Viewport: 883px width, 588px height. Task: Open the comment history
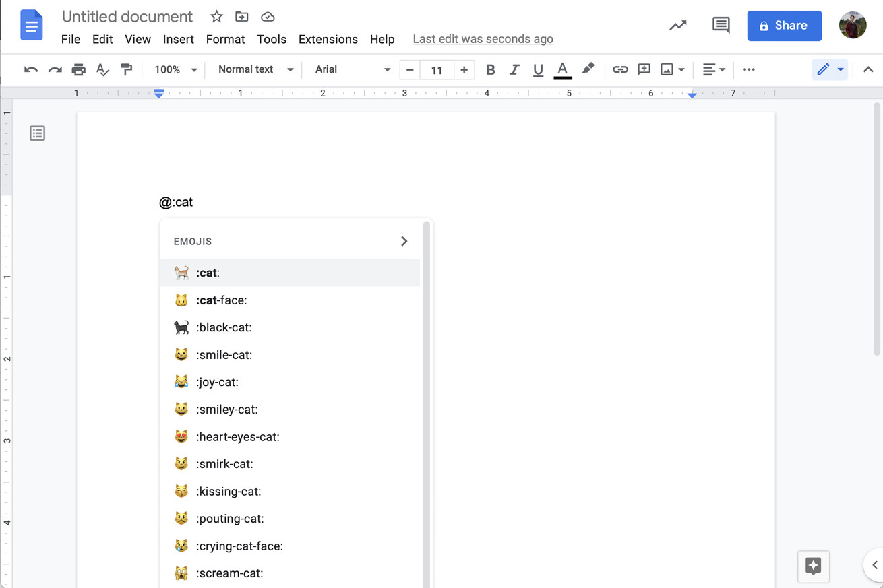(x=721, y=26)
